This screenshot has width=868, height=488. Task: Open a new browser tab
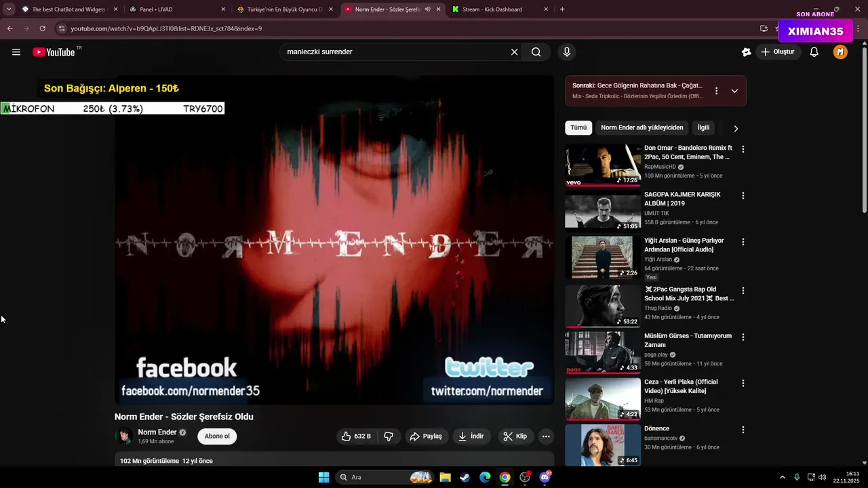(x=562, y=9)
